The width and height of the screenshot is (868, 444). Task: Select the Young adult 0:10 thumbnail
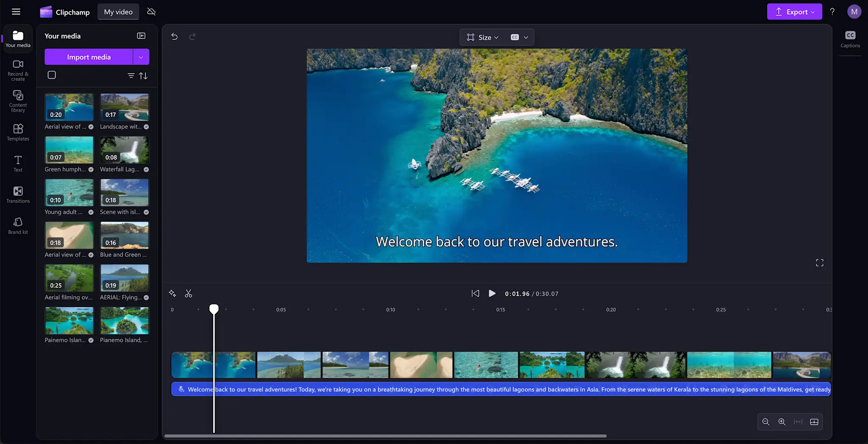pyautogui.click(x=69, y=193)
